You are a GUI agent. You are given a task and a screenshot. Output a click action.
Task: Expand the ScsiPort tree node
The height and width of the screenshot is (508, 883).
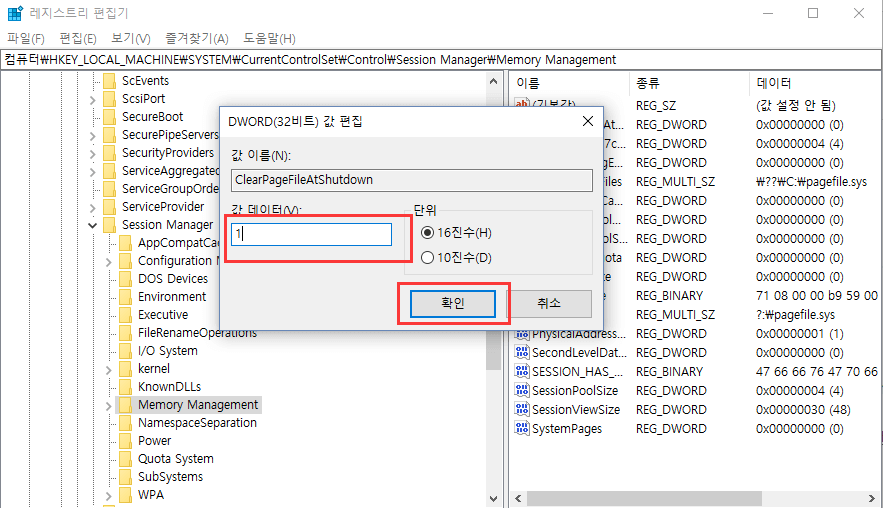pyautogui.click(x=93, y=99)
